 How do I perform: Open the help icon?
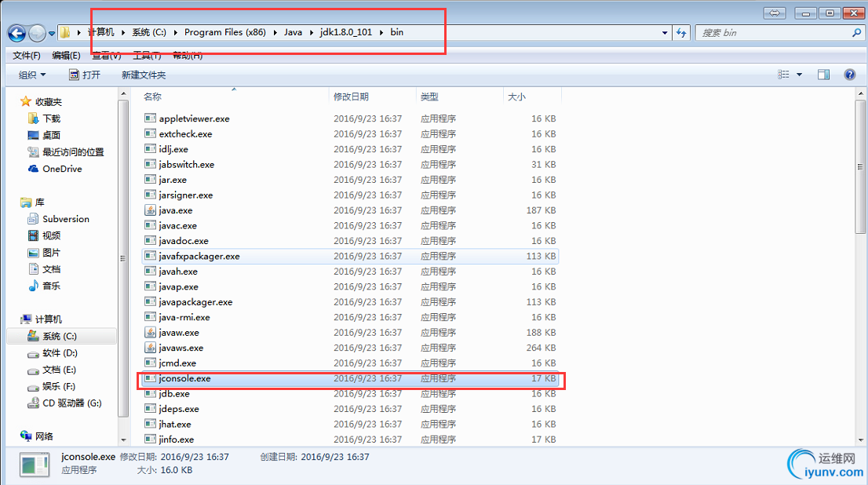tap(850, 75)
